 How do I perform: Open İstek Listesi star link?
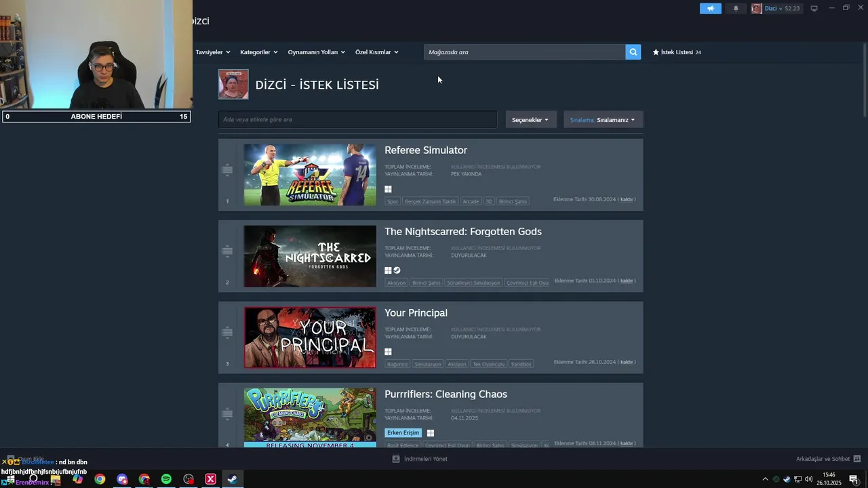coord(677,52)
